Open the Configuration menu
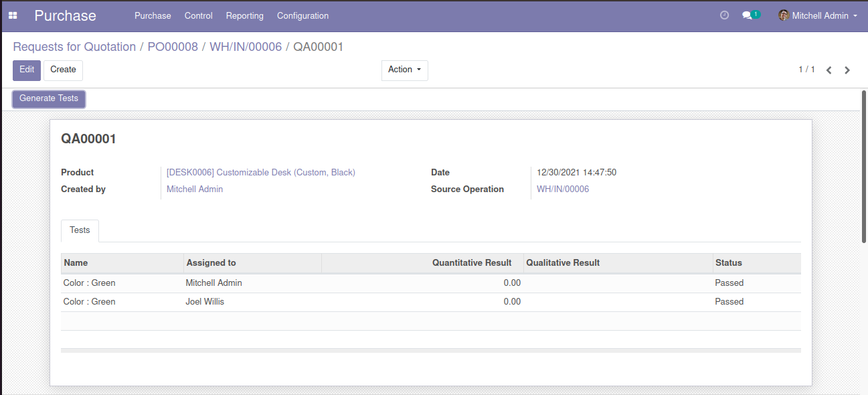This screenshot has width=868, height=395. [302, 15]
